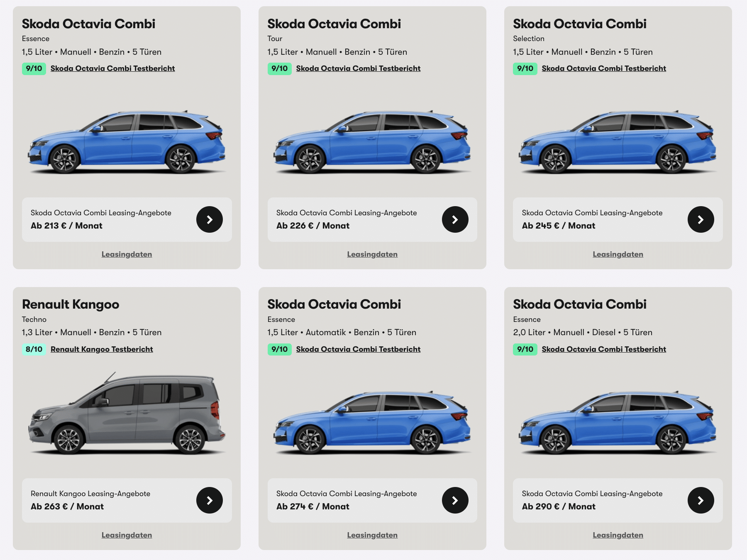Viewport: 747px width, 560px height.
Task: Open Testbericht link on Octavia Selection card
Action: 604,68
